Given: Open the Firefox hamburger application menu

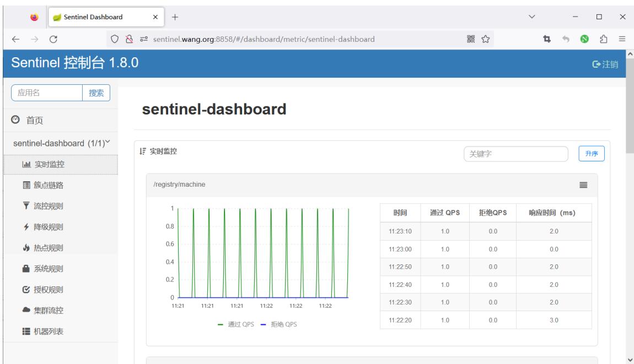Looking at the screenshot, I should [x=622, y=39].
